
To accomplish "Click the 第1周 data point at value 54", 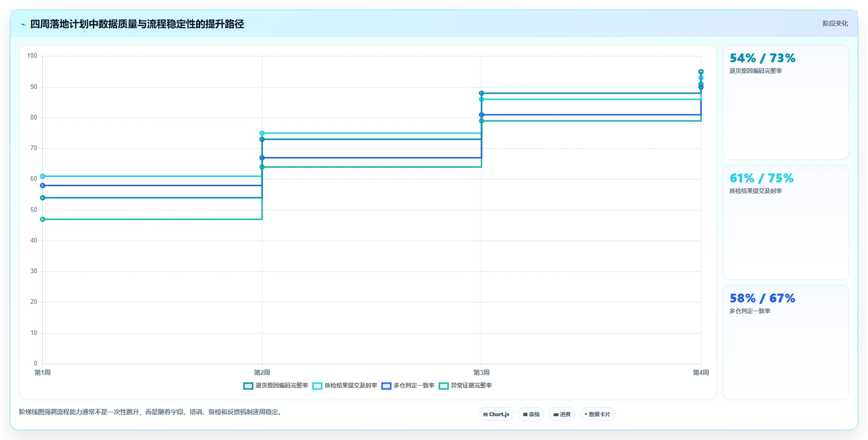I will click(43, 198).
